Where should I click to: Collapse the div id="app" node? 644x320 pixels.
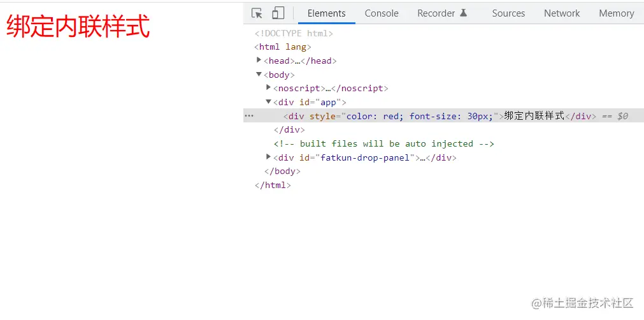[x=268, y=101]
